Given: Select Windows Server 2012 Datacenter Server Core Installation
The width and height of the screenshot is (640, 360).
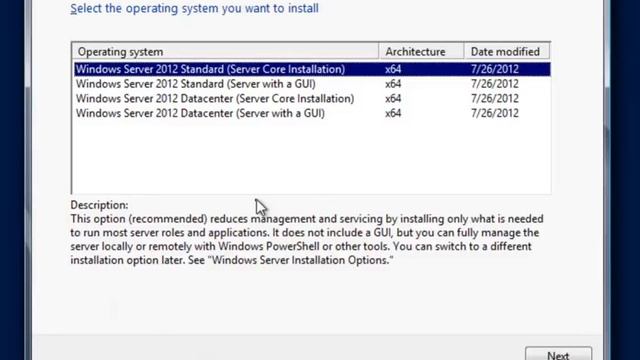Looking at the screenshot, I should coord(312,98).
